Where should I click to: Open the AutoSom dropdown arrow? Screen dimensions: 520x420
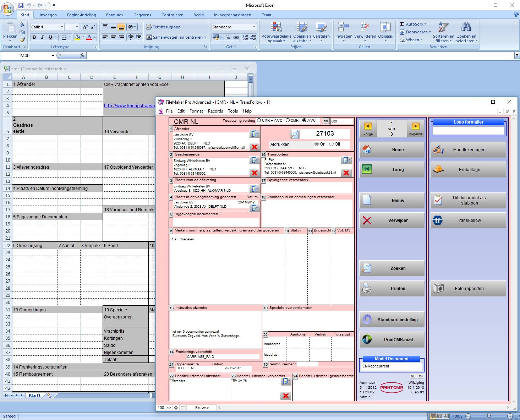(425, 24)
